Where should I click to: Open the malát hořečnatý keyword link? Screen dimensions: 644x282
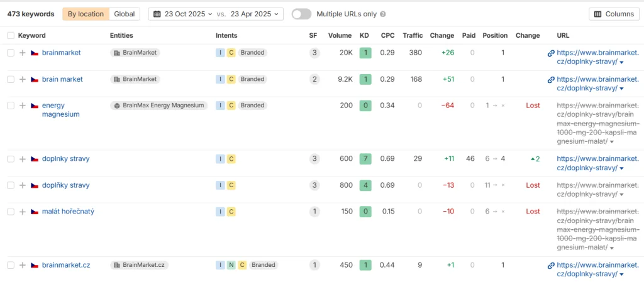pyautogui.click(x=68, y=212)
